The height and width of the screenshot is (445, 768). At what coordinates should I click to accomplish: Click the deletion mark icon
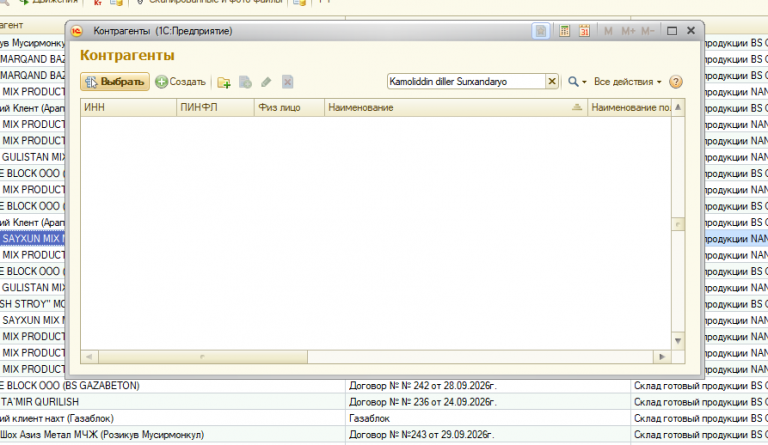click(288, 82)
